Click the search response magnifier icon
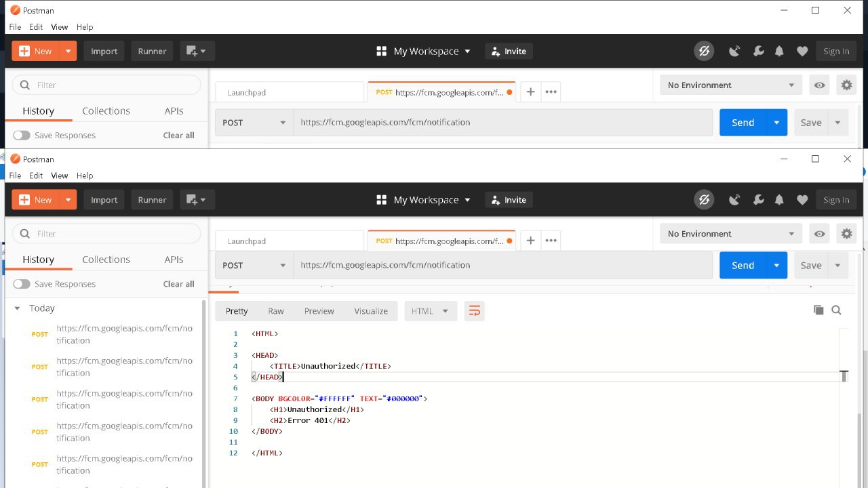The width and height of the screenshot is (868, 488). pyautogui.click(x=836, y=310)
